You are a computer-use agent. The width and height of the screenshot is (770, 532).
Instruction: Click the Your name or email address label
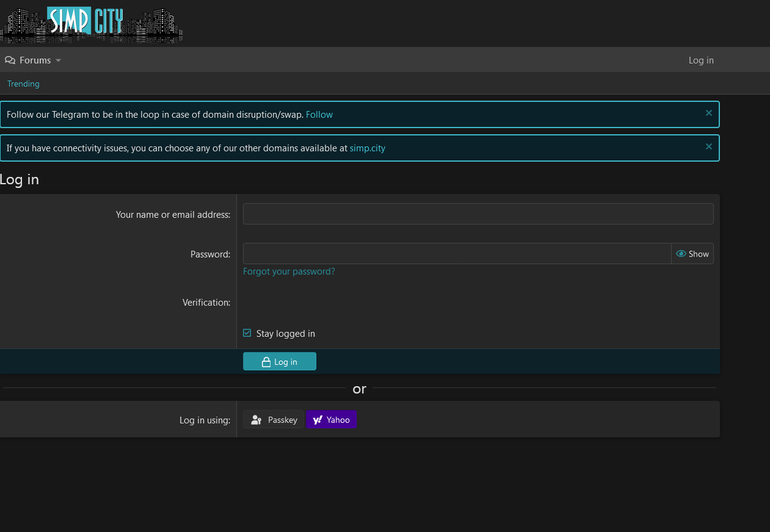[x=173, y=215]
